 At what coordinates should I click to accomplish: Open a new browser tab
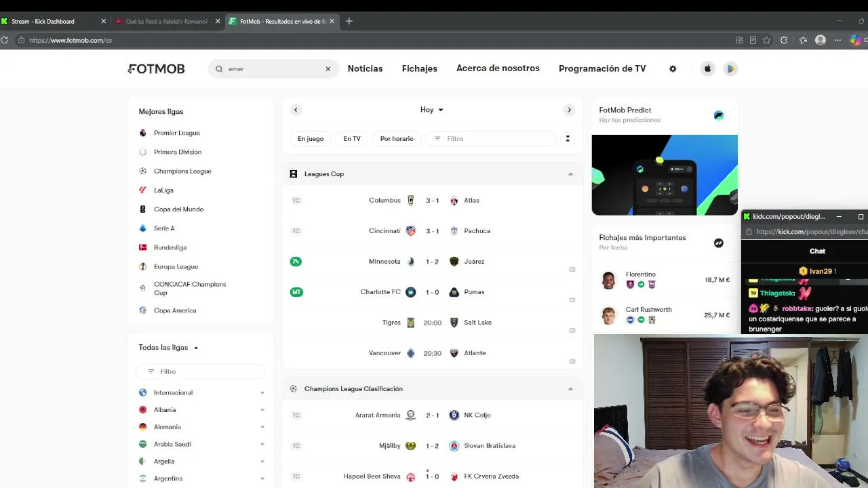click(349, 21)
